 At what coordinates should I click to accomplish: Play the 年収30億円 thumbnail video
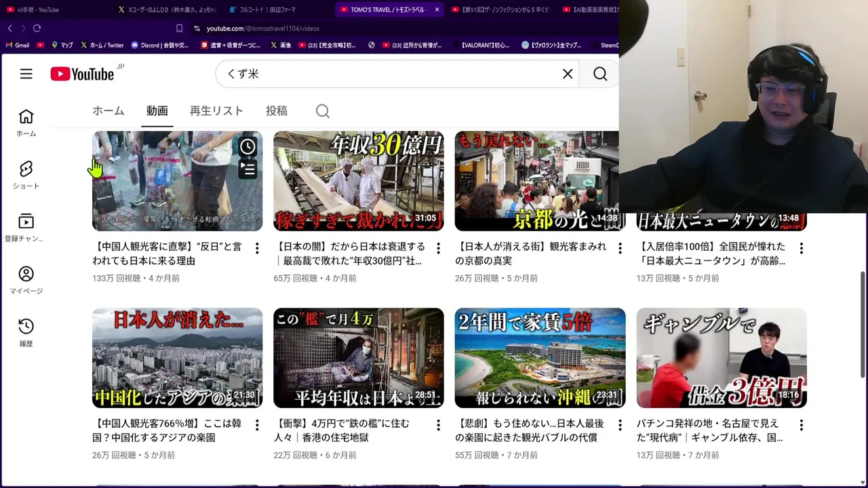coord(359,181)
